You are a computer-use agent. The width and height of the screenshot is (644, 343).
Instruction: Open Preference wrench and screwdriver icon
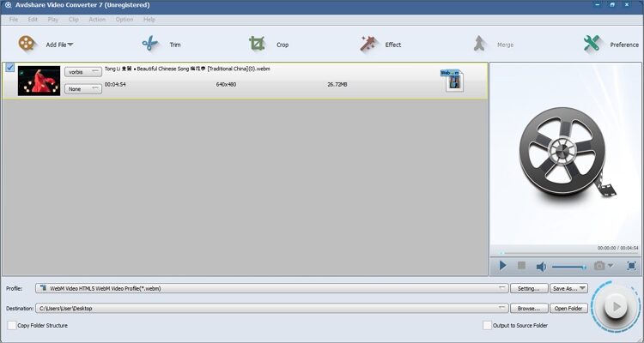pos(592,44)
